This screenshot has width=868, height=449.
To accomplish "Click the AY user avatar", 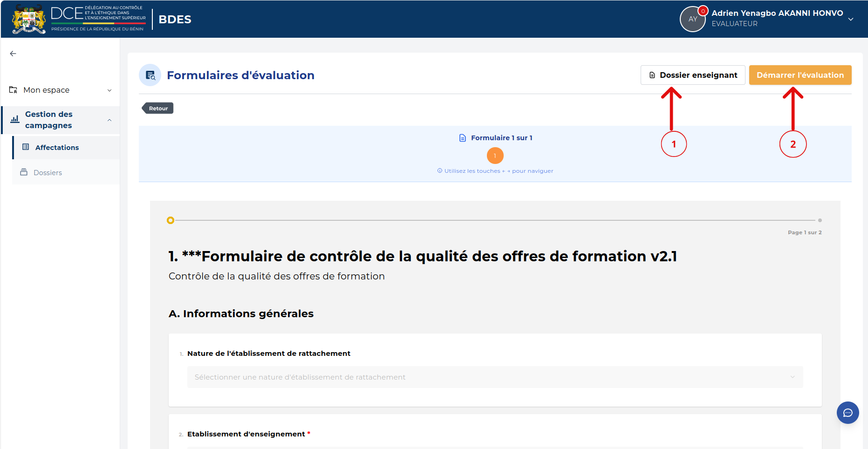I will 692,19.
